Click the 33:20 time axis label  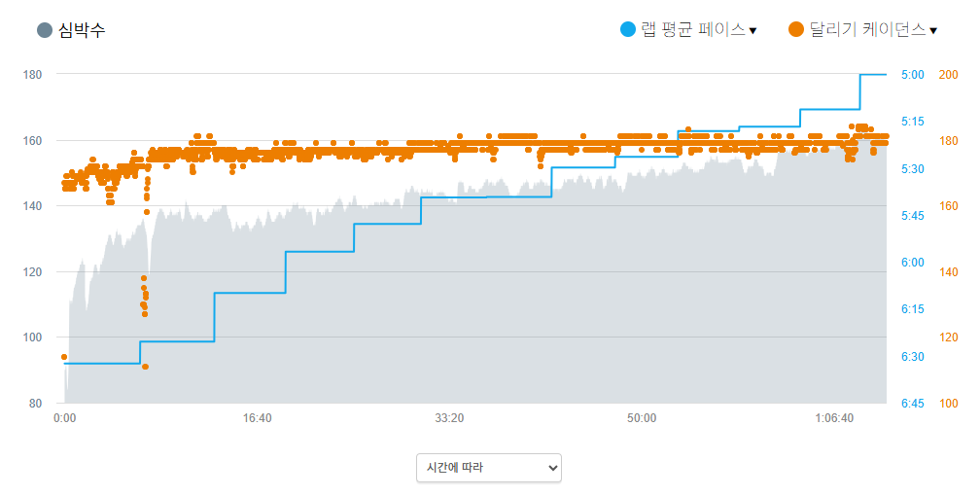[x=449, y=418]
